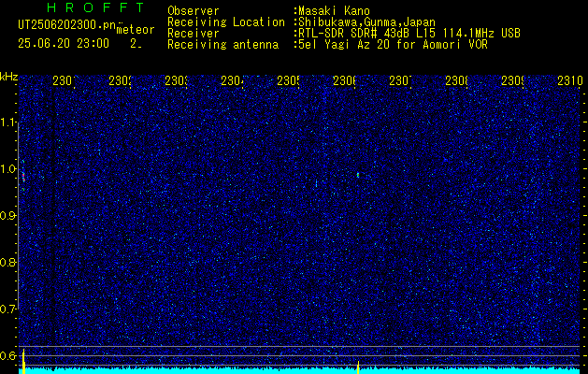Image resolution: width=588 pixels, height=374 pixels.
Task: Select observer name Masaki Kano
Action: [334, 11]
